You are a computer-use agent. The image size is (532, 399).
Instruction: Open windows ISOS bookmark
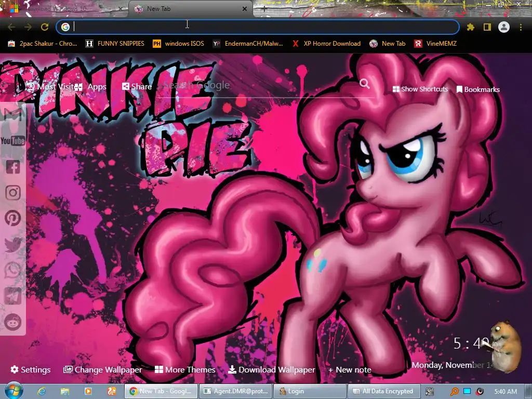tap(179, 44)
